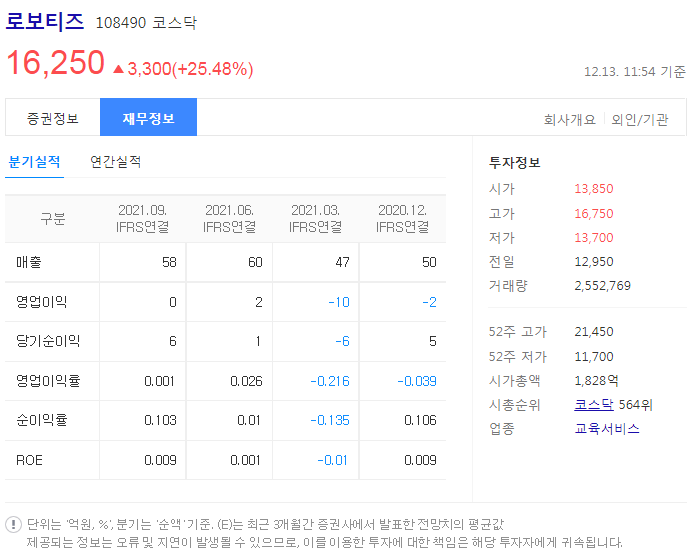Click the 구분 header cell

point(53,219)
